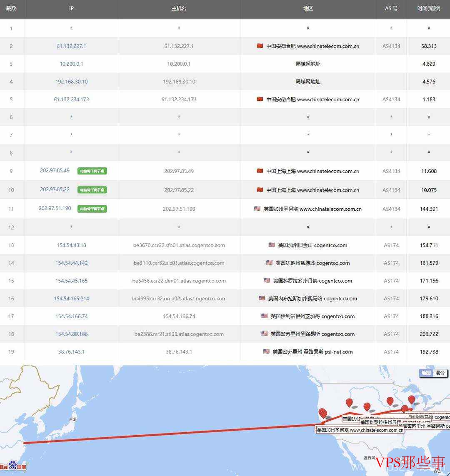Click the AS4134 cell in hop 11 row

tap(391, 209)
